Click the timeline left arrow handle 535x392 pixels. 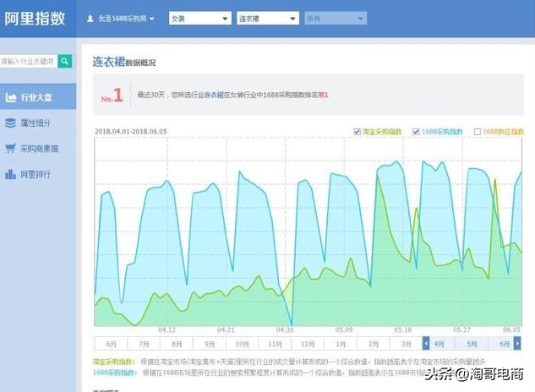coord(426,343)
